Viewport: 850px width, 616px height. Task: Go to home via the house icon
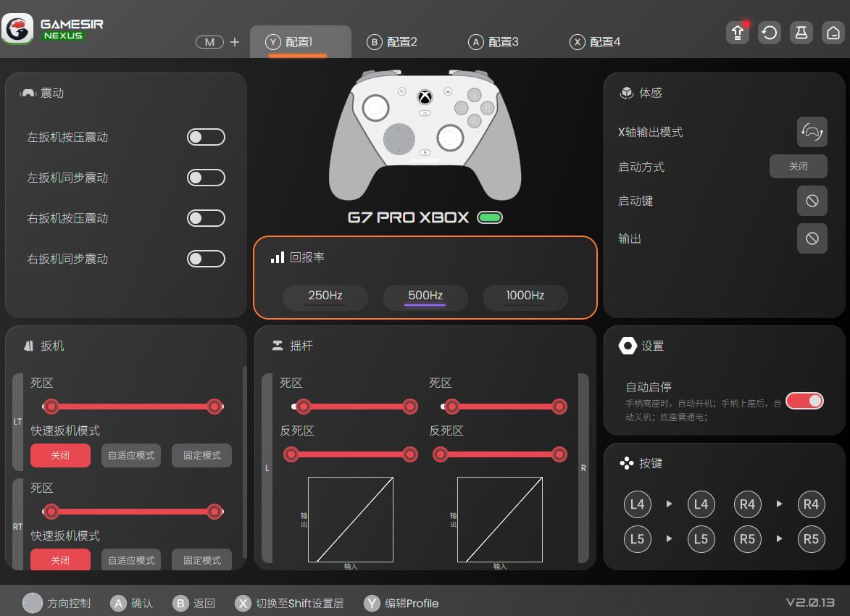[x=833, y=33]
